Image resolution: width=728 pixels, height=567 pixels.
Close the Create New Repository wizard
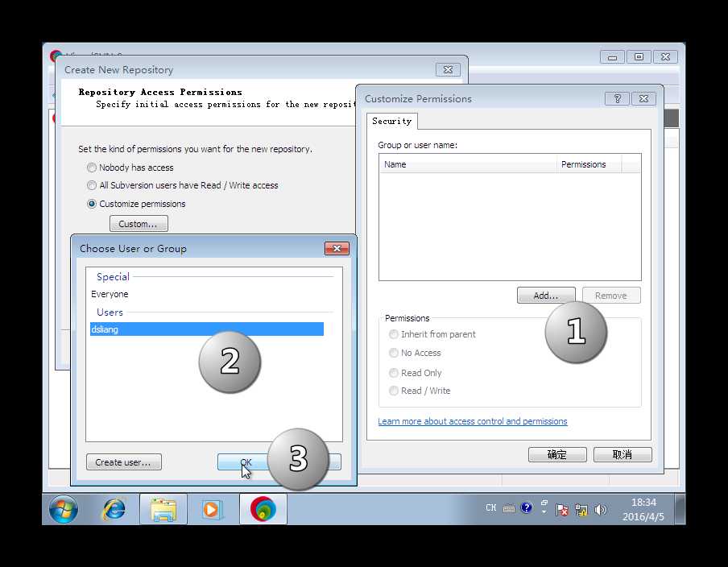point(448,69)
